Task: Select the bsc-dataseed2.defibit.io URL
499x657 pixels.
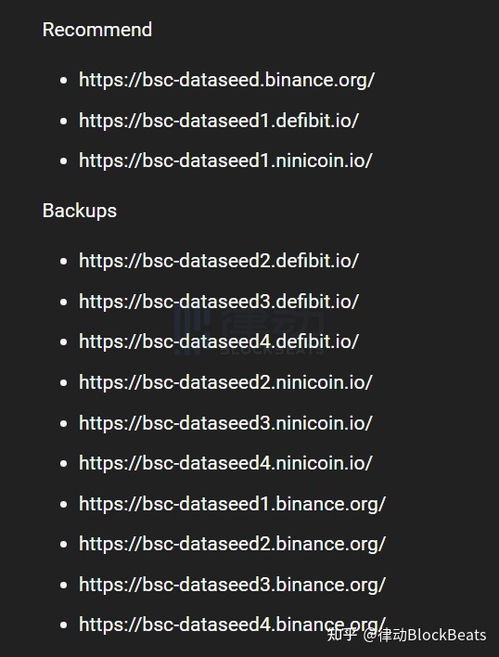Action: point(219,261)
